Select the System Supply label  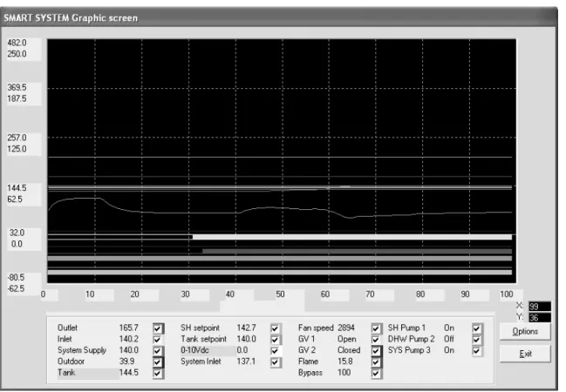tap(82, 350)
